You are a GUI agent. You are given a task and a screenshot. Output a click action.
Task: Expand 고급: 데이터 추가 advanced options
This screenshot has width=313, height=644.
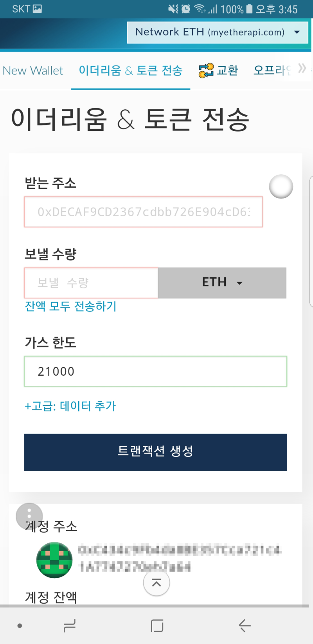click(70, 406)
